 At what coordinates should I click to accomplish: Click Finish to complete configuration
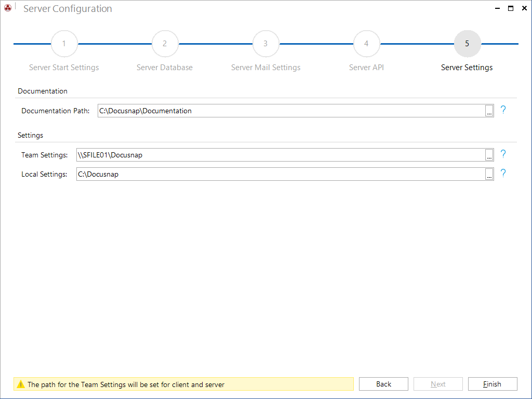493,384
